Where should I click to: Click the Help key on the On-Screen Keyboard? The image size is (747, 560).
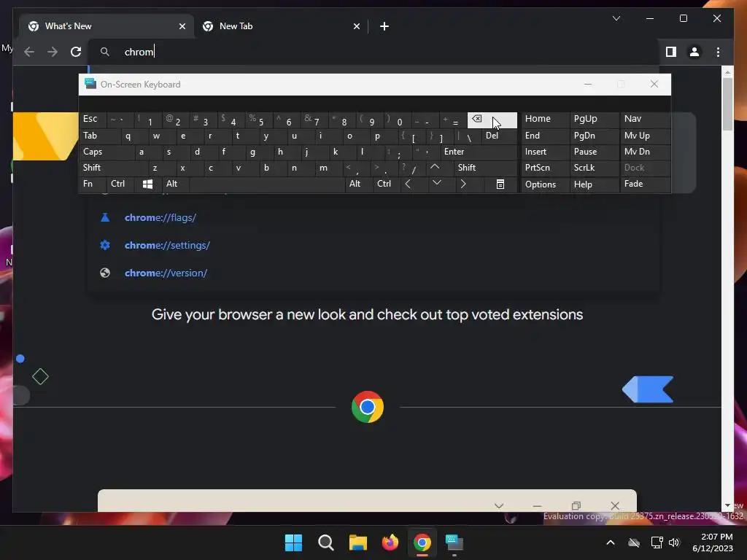point(595,184)
